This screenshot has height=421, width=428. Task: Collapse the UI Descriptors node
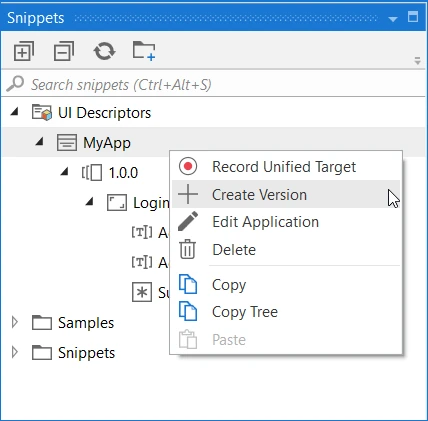pos(14,111)
